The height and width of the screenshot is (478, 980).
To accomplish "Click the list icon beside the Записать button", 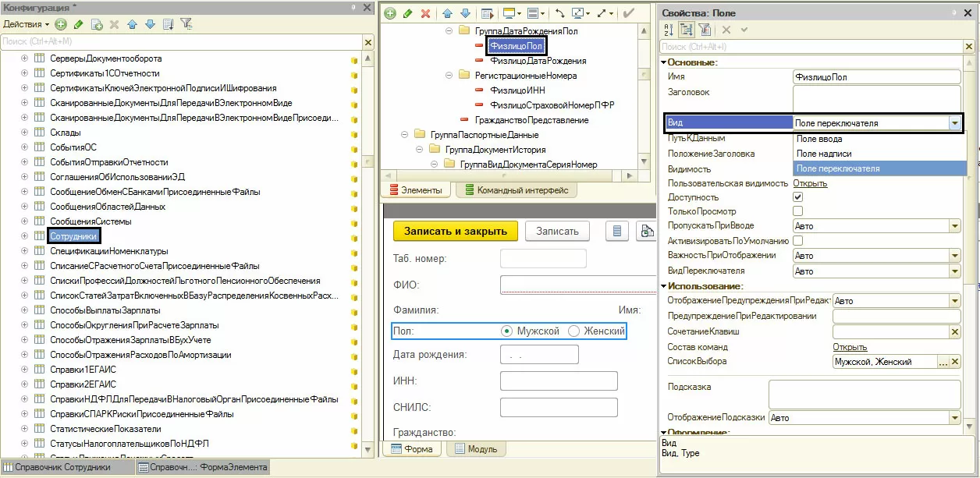I will tap(616, 231).
